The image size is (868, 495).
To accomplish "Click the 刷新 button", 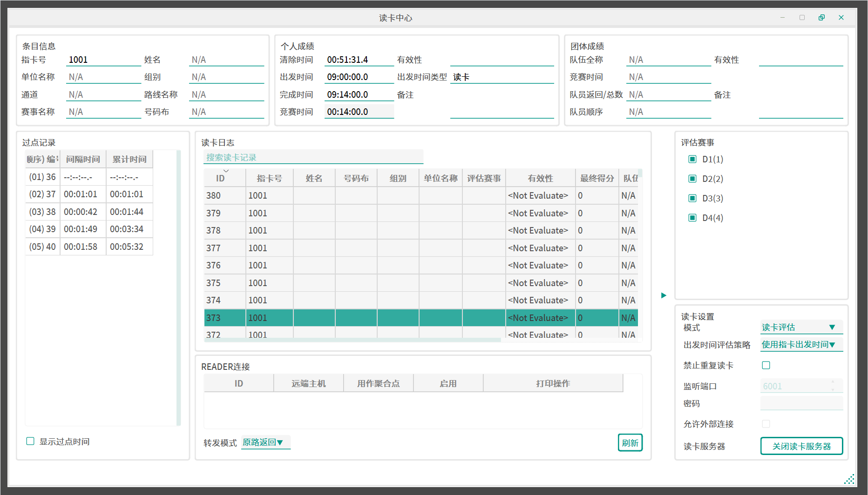I will [x=630, y=443].
